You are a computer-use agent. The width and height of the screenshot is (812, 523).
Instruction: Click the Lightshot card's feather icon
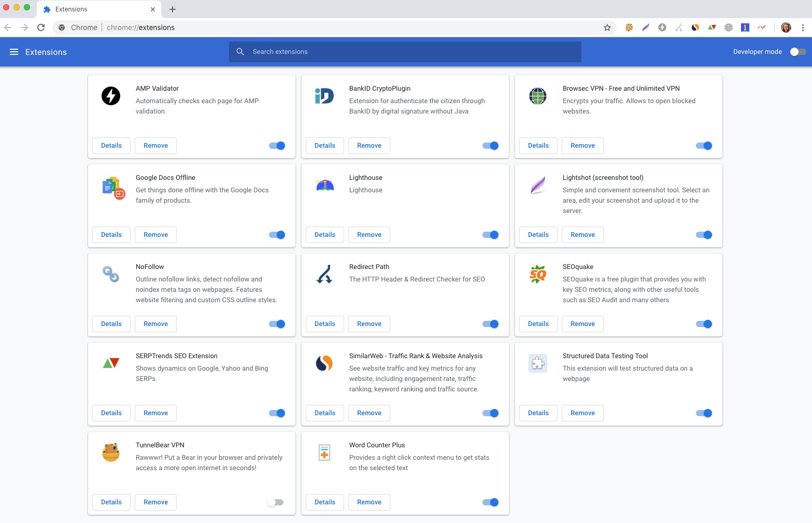(x=538, y=185)
